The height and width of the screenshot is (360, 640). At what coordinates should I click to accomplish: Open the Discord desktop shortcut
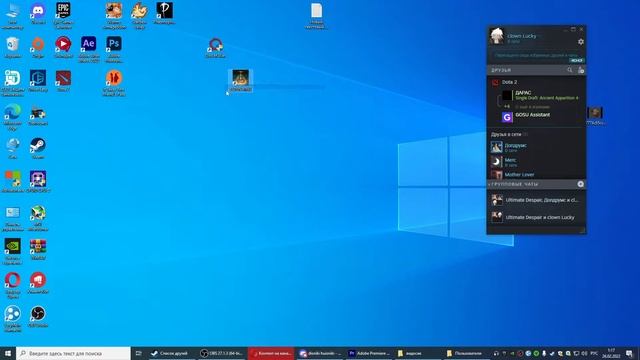pos(38,12)
